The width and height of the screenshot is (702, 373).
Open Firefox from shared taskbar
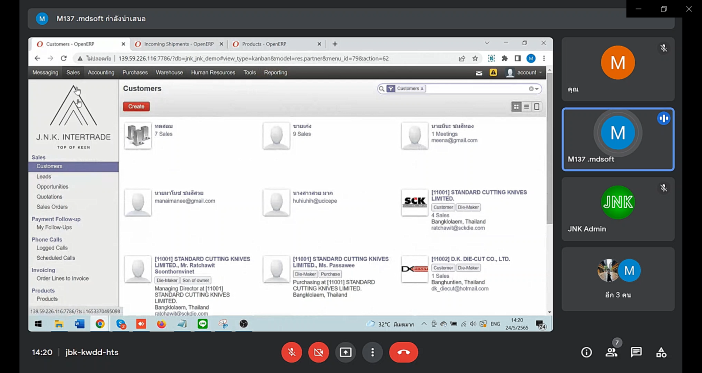click(x=161, y=324)
